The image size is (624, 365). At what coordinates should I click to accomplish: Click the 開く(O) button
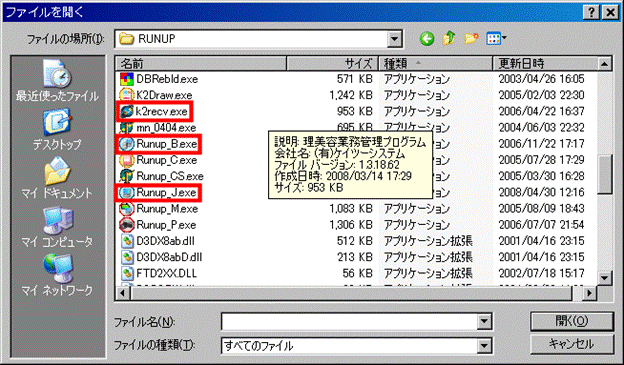572,321
